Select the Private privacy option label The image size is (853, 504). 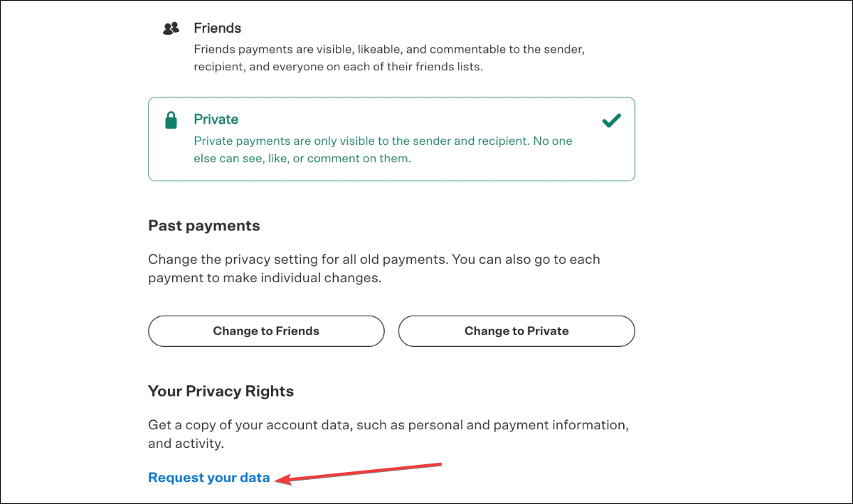216,119
